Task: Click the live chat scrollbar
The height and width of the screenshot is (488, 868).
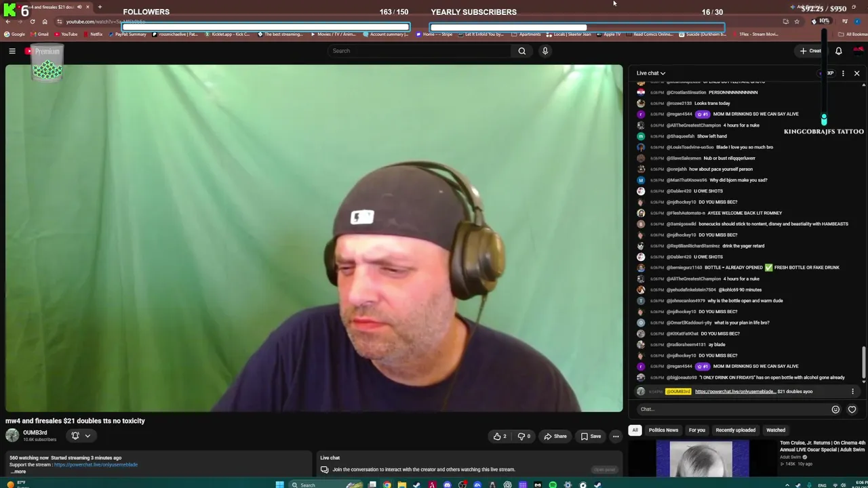Action: (x=864, y=363)
